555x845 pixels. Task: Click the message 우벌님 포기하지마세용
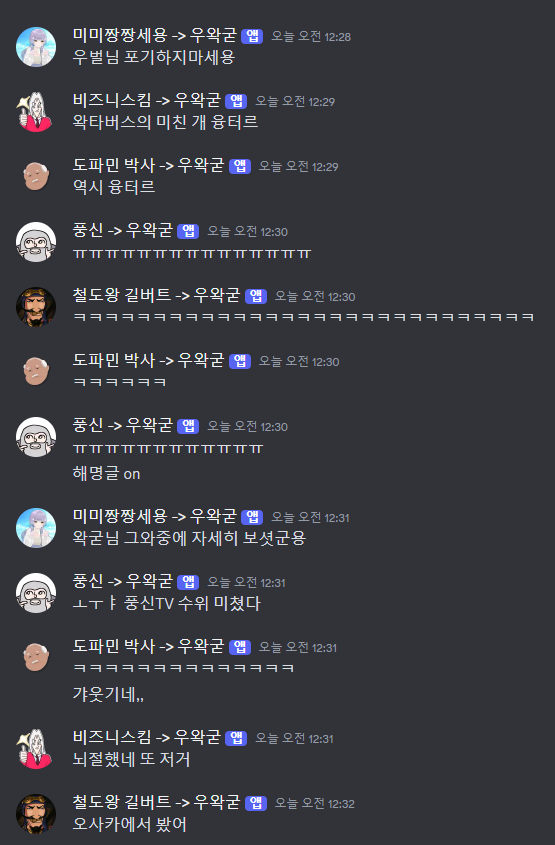click(x=154, y=57)
